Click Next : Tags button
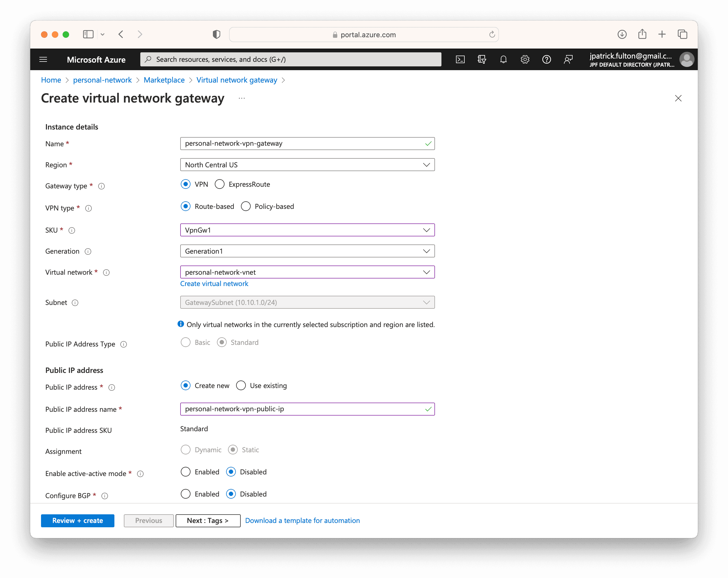 [x=208, y=521]
